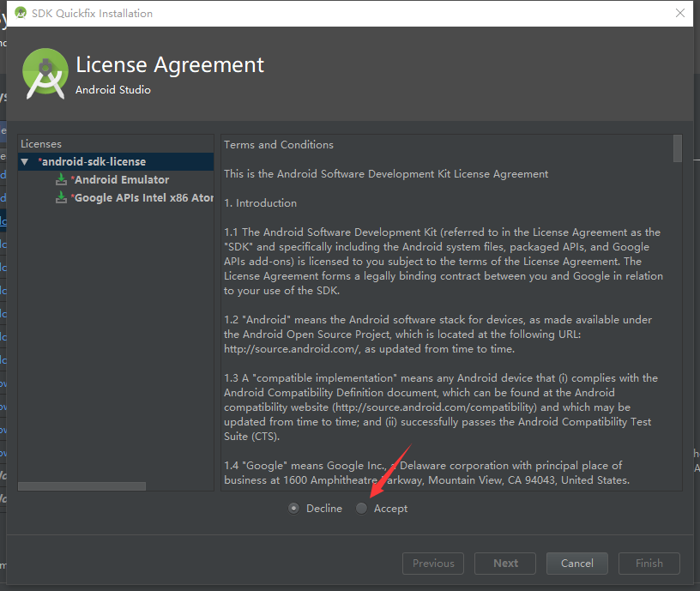The image size is (700, 591).
Task: Select the Accept radio button
Action: [x=361, y=508]
